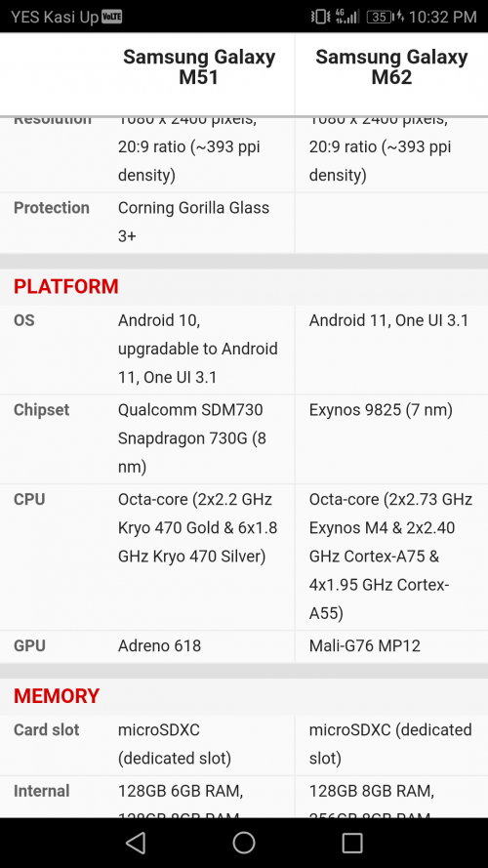488x868 pixels.
Task: Tap the 10:32 PM clock
Action: (x=443, y=18)
